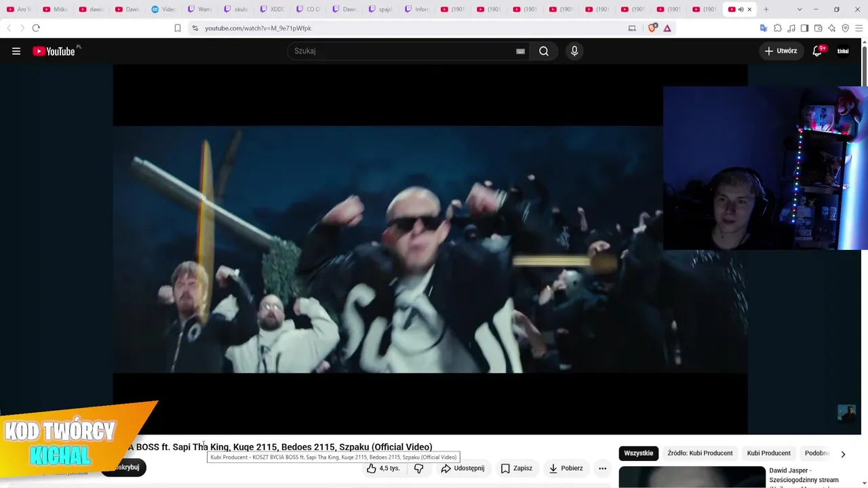Image resolution: width=868 pixels, height=488 pixels.
Task: Show next filter chips with arrow
Action: 843,454
